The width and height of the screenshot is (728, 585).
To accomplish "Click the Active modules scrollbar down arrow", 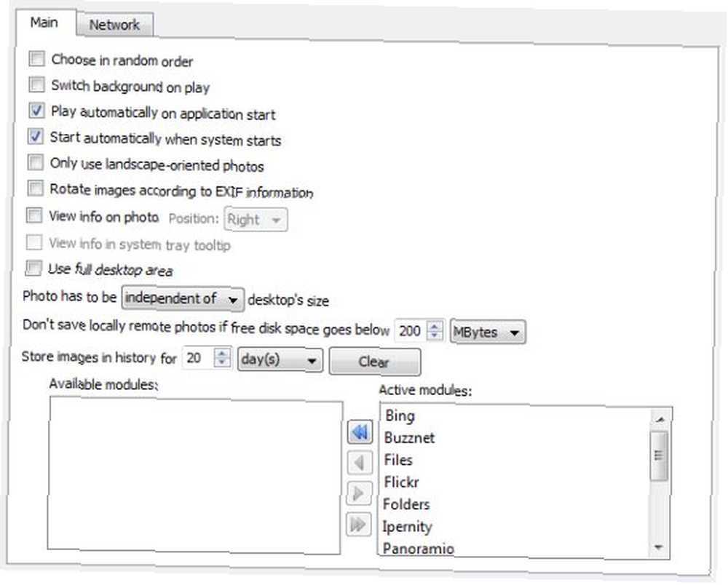I will (658, 547).
